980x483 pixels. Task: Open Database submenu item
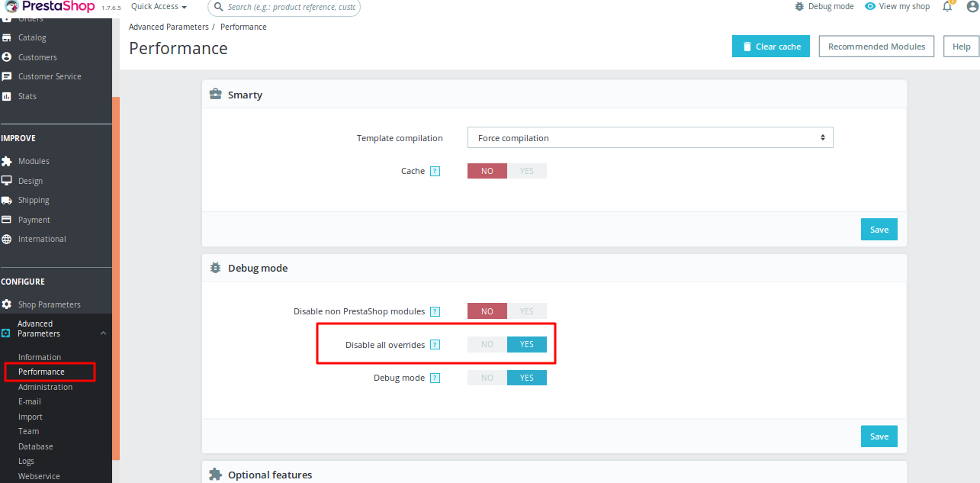coord(36,446)
